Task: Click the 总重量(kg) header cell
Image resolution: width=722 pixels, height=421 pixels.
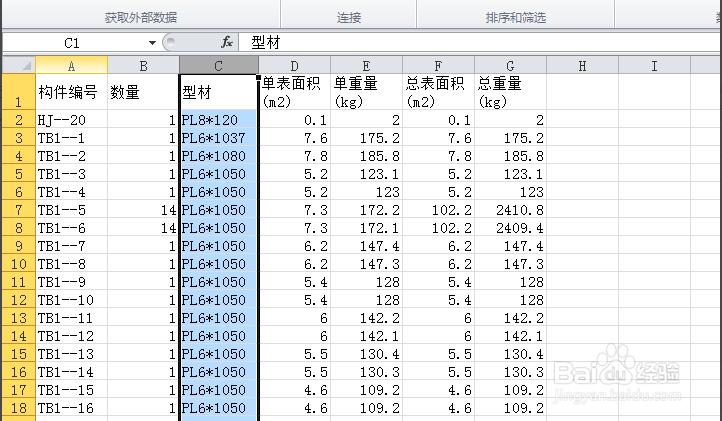Action: pos(510,92)
